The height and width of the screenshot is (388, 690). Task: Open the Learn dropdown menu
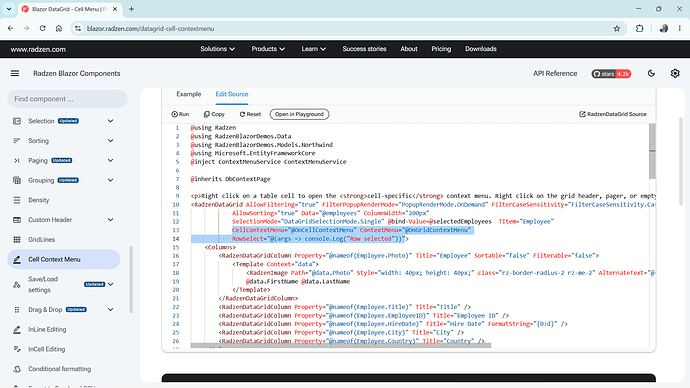tap(313, 49)
